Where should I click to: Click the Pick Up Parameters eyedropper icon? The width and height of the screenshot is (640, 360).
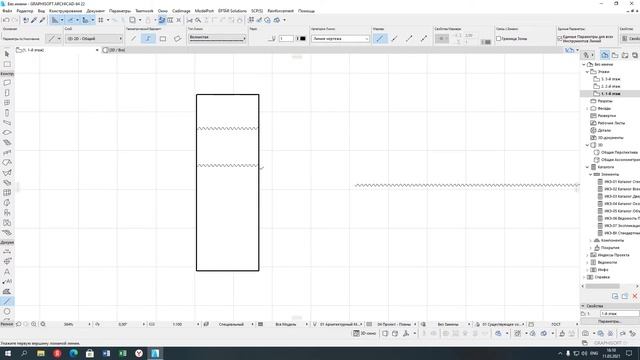[x=34, y=20]
